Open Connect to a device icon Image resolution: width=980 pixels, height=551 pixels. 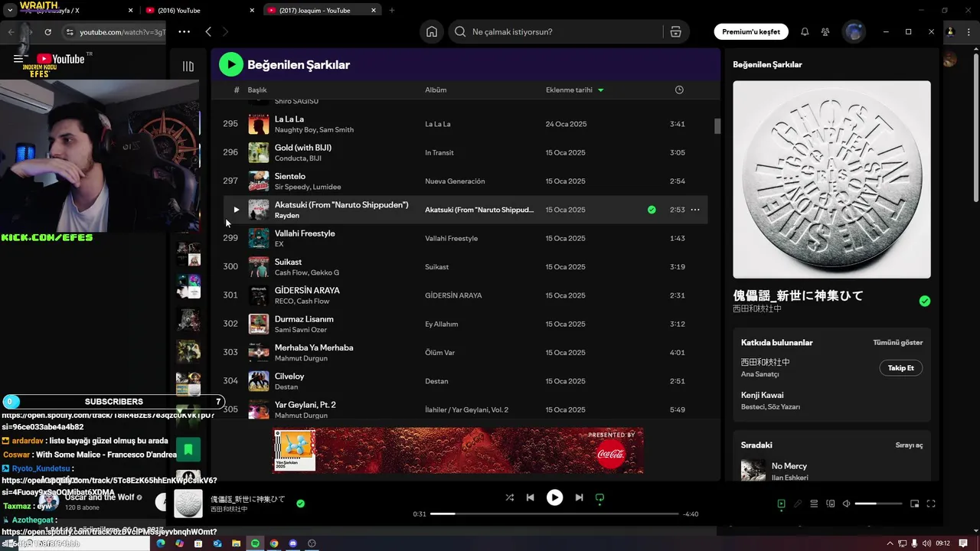pos(831,504)
